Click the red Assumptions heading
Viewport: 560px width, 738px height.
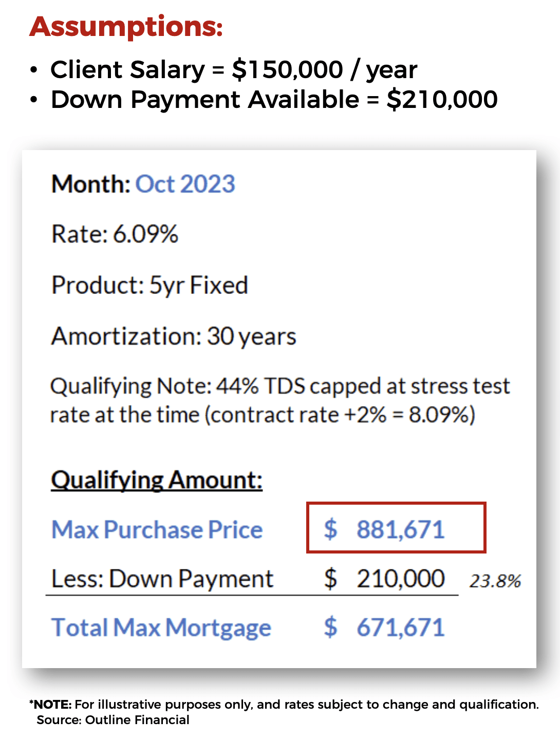[126, 26]
